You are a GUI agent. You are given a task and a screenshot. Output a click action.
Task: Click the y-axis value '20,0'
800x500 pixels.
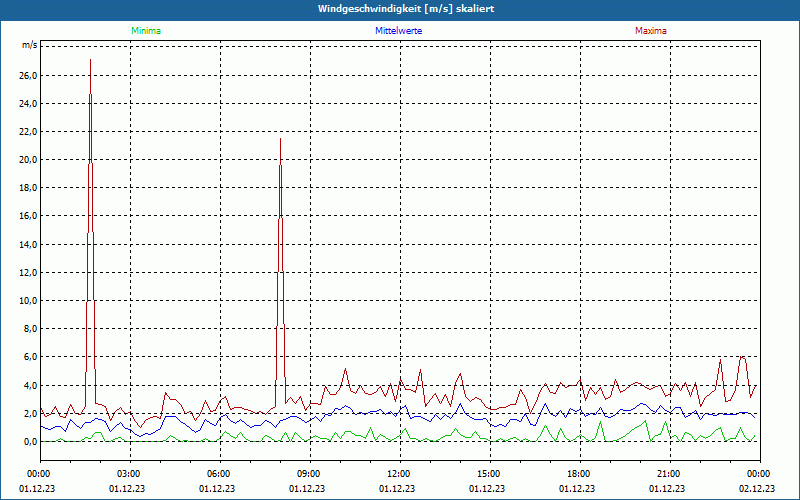point(29,160)
